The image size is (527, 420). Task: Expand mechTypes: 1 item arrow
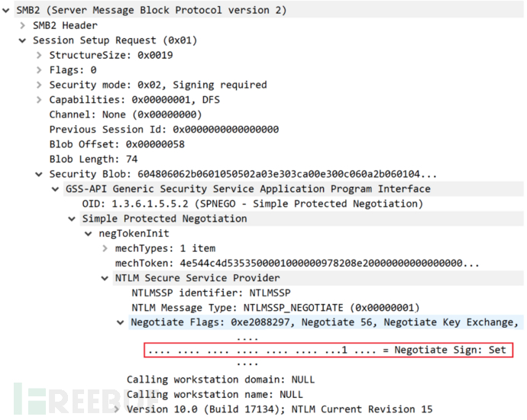click(x=105, y=248)
